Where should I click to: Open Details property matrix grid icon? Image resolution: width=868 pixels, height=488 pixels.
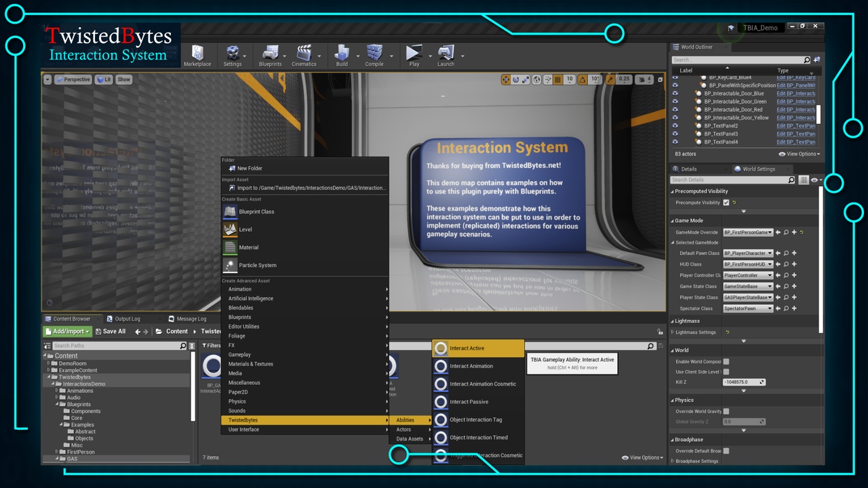tap(803, 180)
